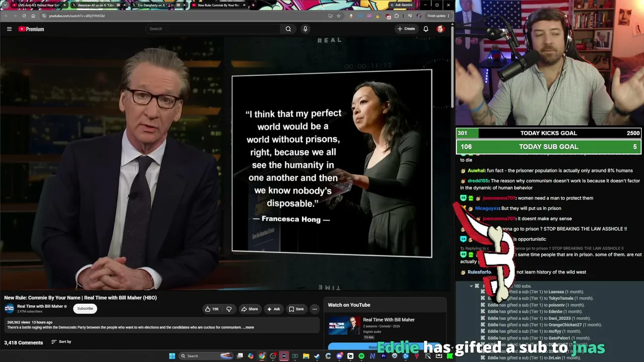Open the Sort by comments dropdown
644x362 pixels.
click(x=61, y=342)
